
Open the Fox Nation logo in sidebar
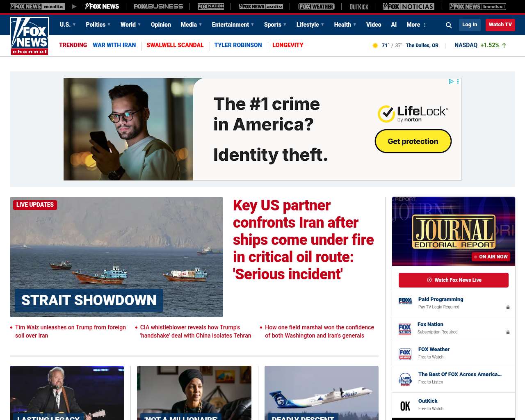point(405,329)
